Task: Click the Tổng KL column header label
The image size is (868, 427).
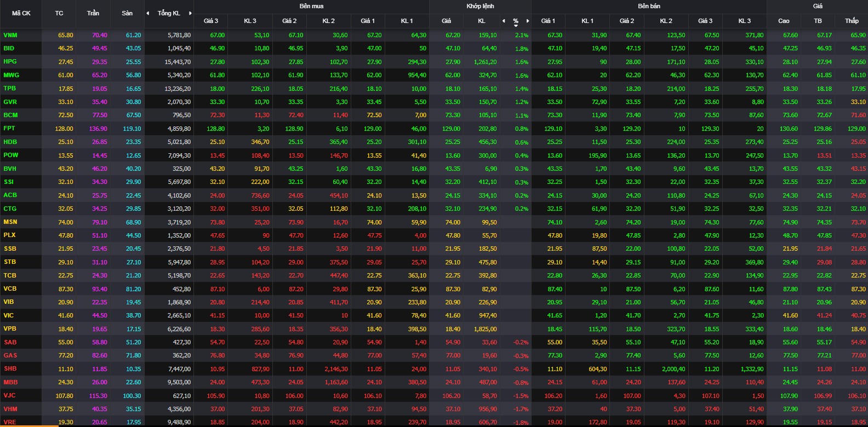Action: 169,13
